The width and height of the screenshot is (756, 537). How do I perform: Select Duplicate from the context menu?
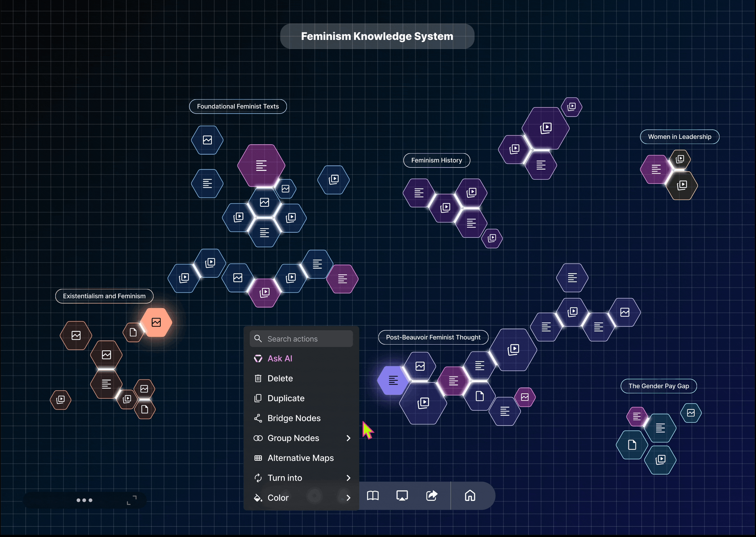click(x=286, y=398)
